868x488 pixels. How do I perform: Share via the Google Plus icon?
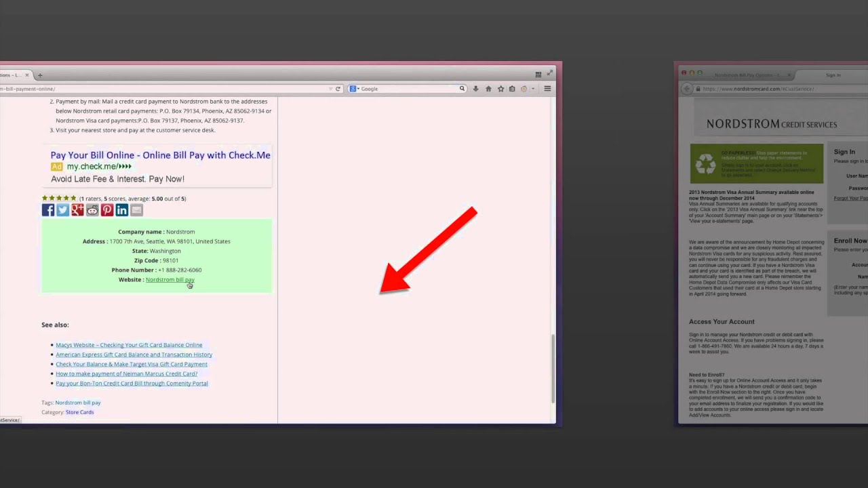tap(77, 210)
